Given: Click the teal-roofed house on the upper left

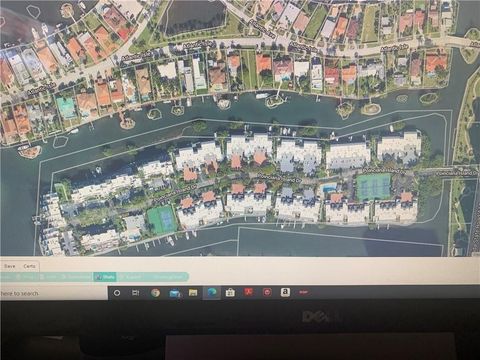Looking at the screenshot, I should pyautogui.click(x=66, y=107).
